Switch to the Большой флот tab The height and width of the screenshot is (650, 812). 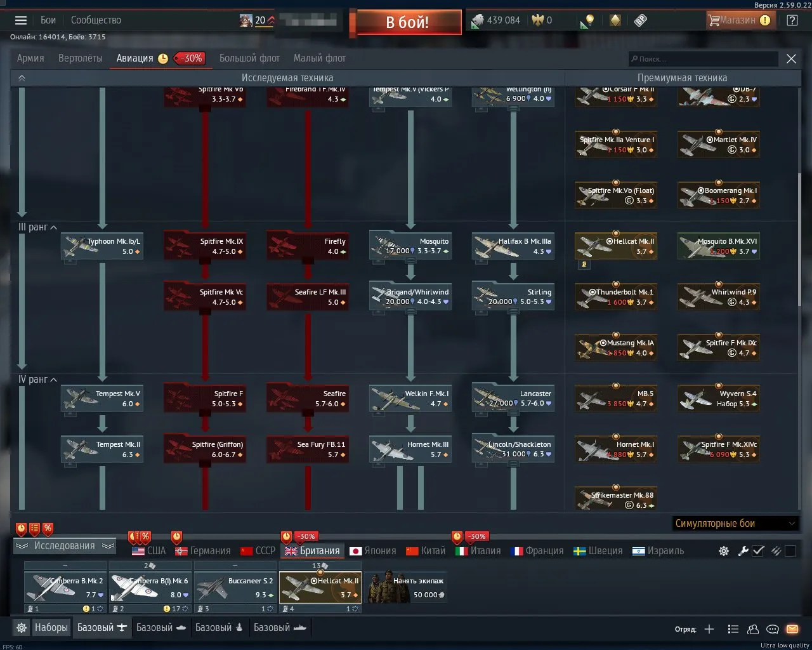click(249, 58)
